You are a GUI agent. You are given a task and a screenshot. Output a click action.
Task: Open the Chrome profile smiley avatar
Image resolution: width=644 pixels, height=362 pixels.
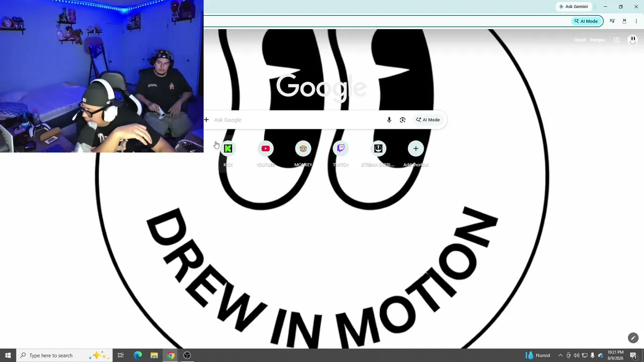pyautogui.click(x=624, y=21)
